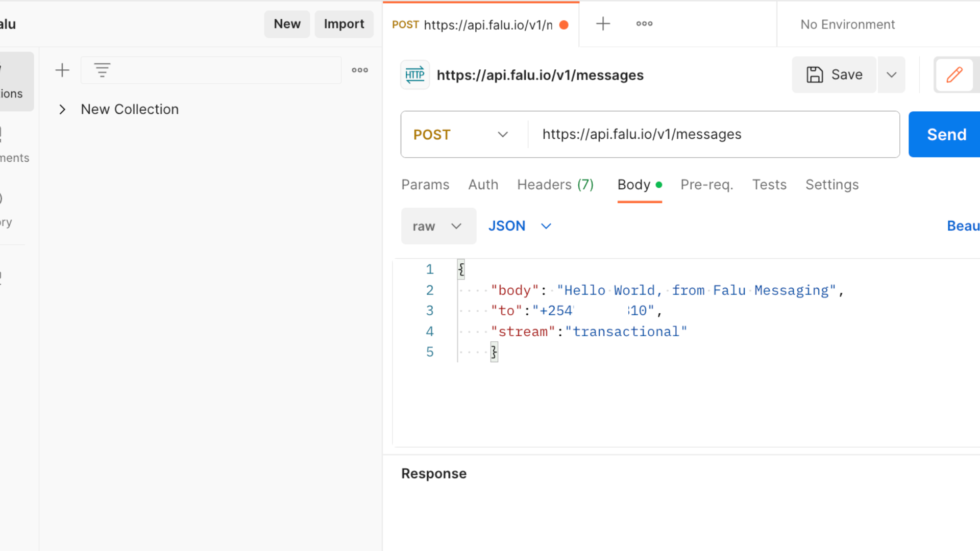The image size is (980, 551).
Task: Click the New button
Action: coord(287,24)
